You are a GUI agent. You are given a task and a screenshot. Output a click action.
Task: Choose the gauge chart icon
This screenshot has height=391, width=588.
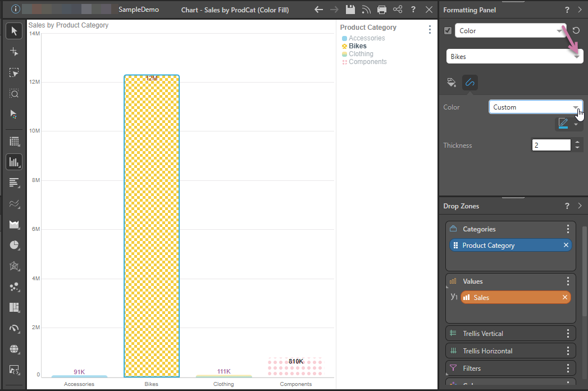tap(14, 328)
